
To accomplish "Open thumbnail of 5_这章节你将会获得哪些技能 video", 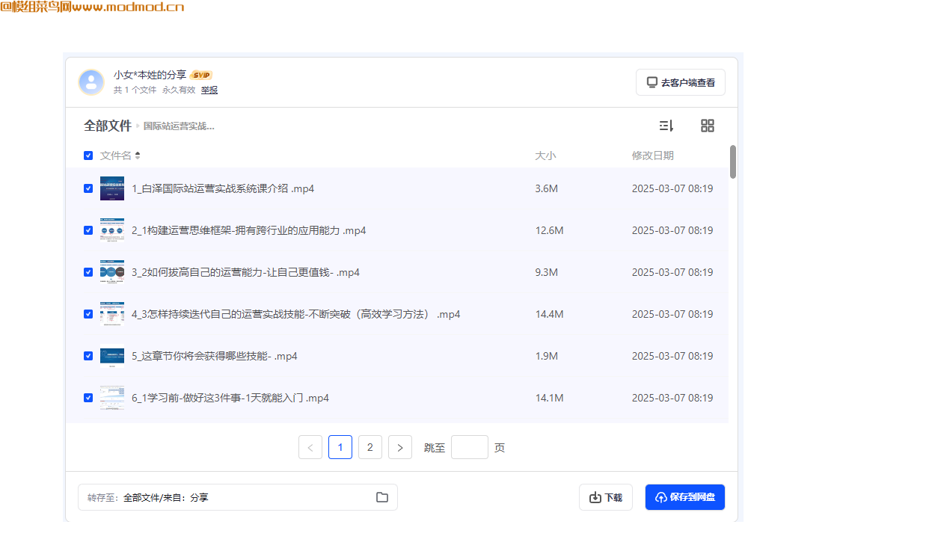I will tap(112, 356).
